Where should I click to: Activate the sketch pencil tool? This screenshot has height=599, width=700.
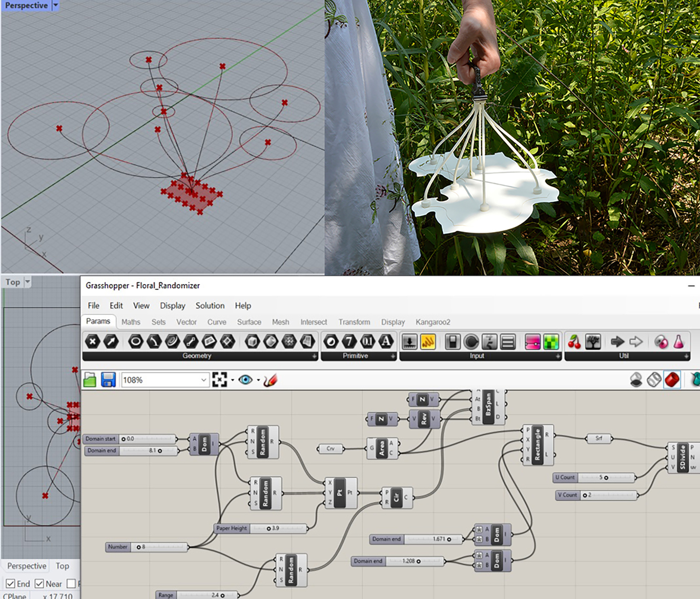coord(270,380)
